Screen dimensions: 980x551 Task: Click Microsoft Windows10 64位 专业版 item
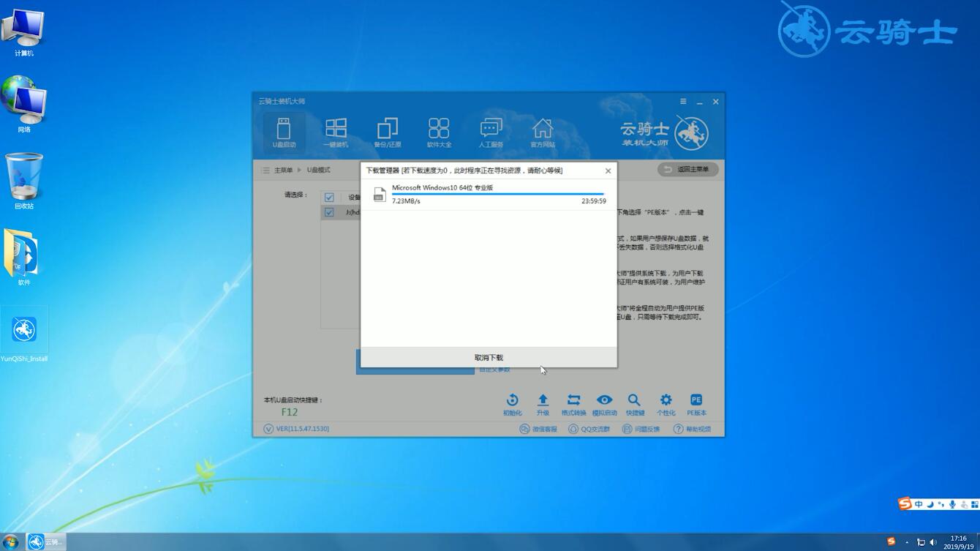pyautogui.click(x=442, y=187)
